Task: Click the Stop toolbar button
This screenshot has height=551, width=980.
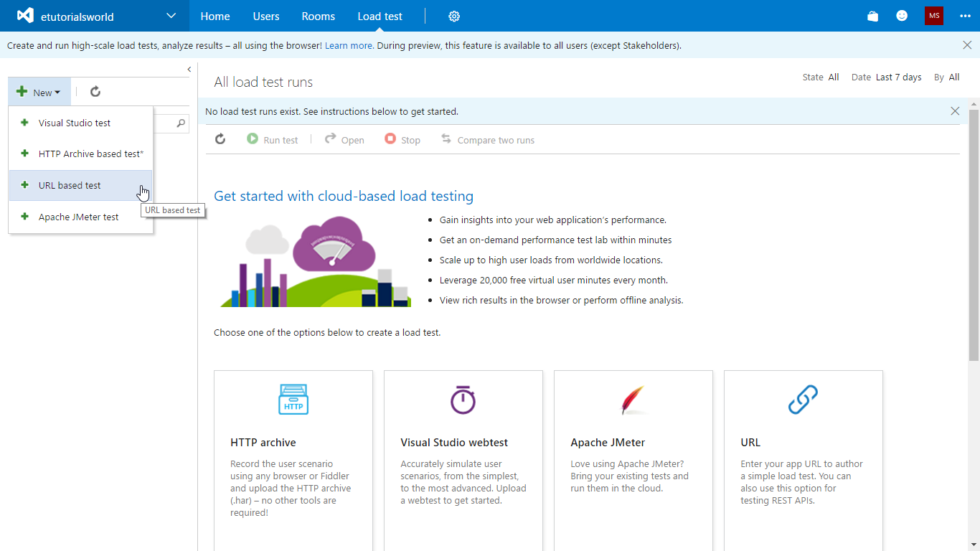Action: [402, 140]
